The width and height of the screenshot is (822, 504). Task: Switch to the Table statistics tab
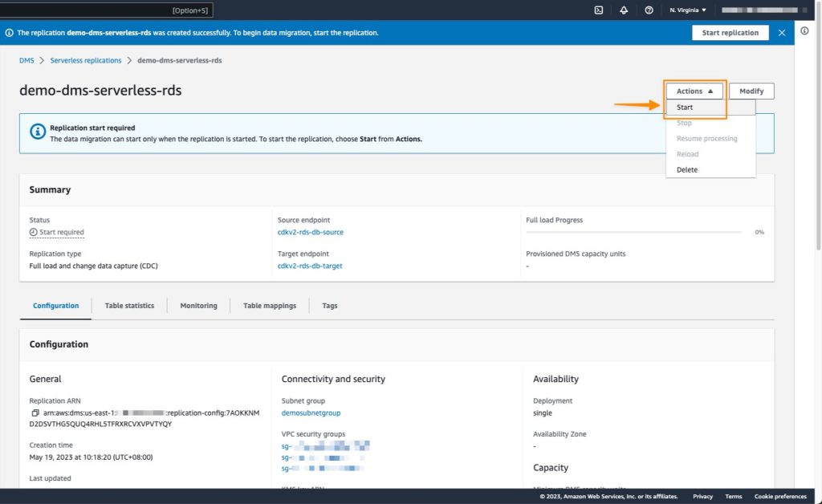click(x=129, y=306)
